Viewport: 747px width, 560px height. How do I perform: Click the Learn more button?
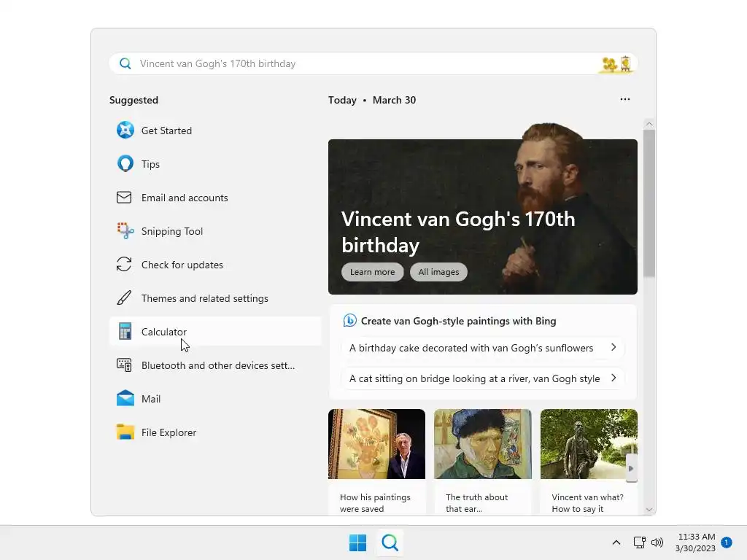point(373,272)
